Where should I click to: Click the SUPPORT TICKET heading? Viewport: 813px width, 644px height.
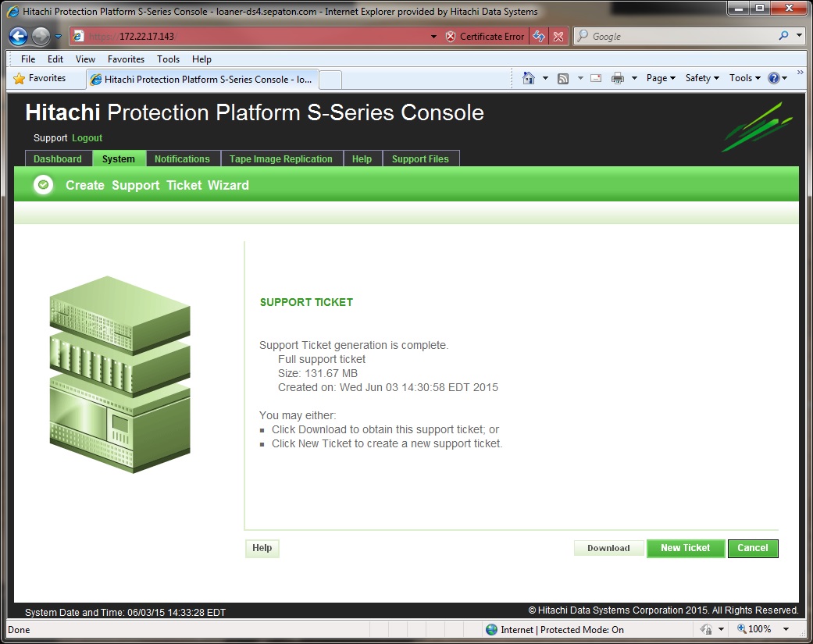306,303
